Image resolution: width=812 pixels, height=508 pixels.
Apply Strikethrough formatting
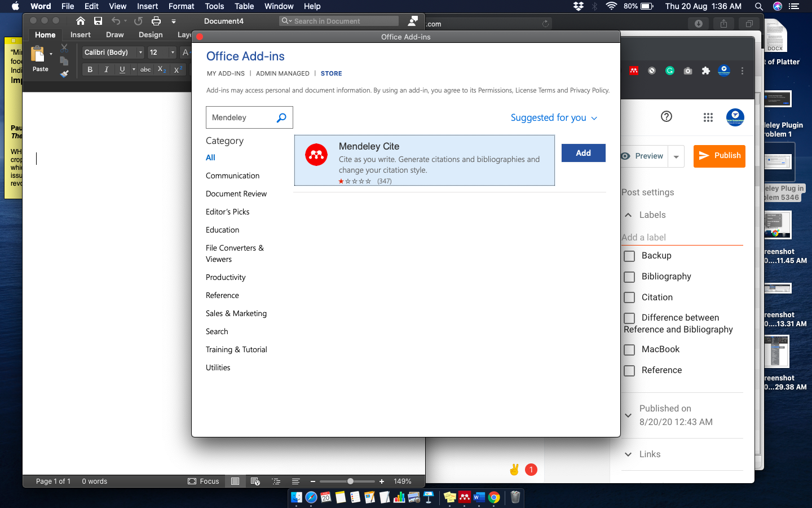click(x=145, y=69)
